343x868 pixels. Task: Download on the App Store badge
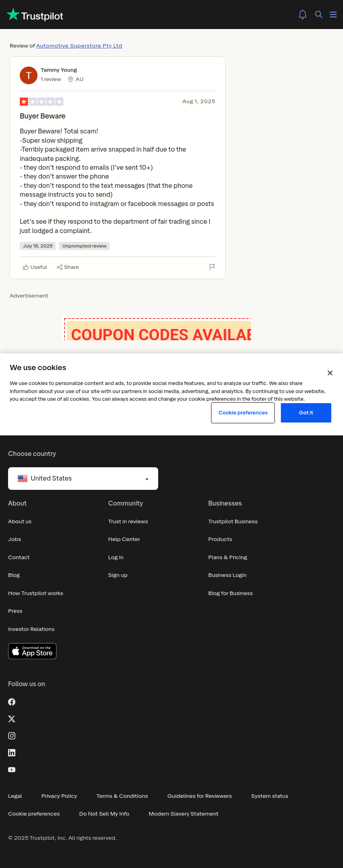(x=32, y=651)
